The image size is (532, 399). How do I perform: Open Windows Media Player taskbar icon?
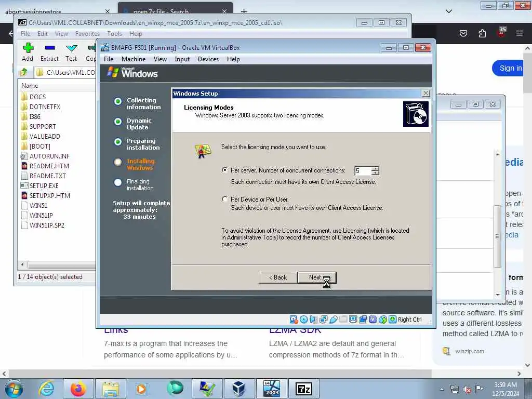[x=141, y=389]
